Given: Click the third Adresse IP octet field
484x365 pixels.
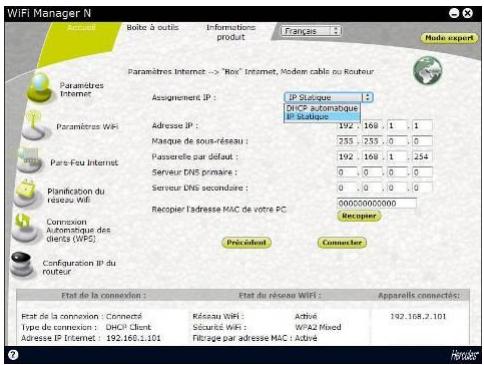Looking at the screenshot, I should 397,126.
